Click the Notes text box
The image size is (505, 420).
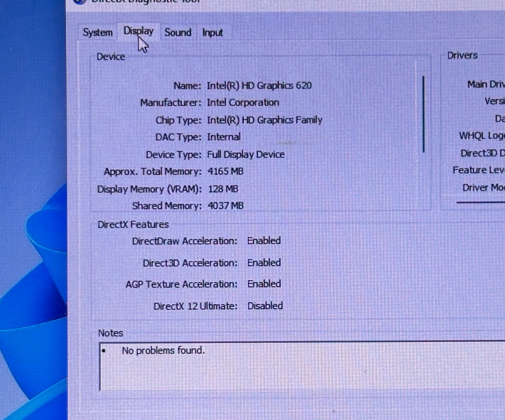pos(302,366)
